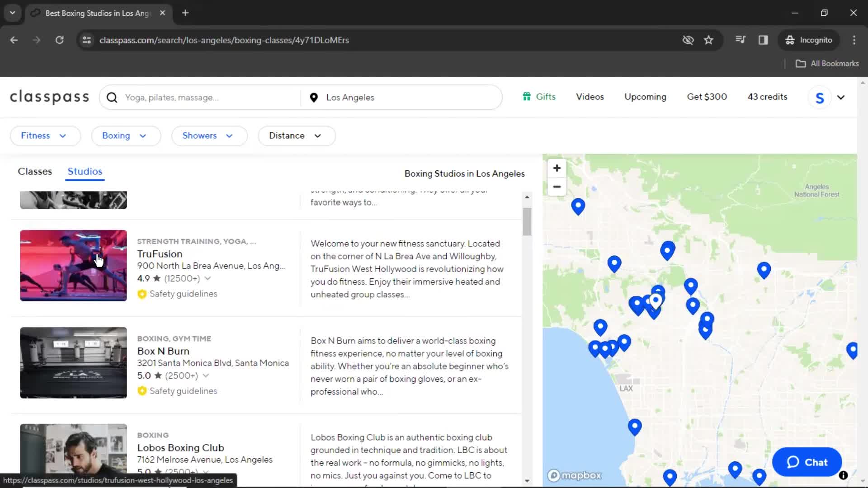Viewport: 868px width, 488px height.
Task: Click the browser address bar URL
Action: tap(224, 40)
